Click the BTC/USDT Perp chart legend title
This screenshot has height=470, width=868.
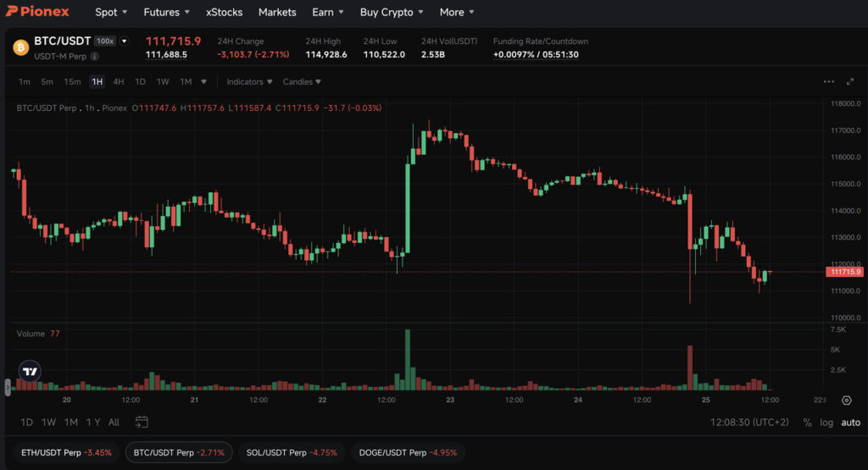coord(47,108)
